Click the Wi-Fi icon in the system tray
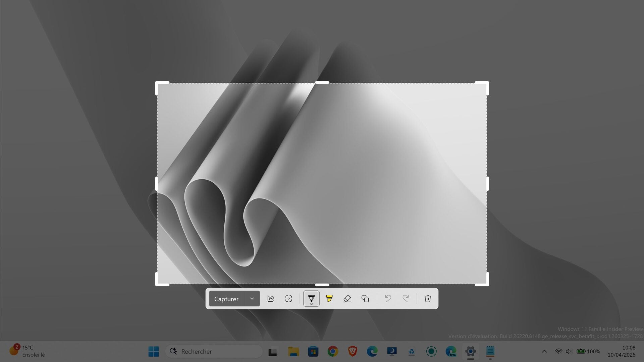Viewport: 644px width, 362px height. click(558, 351)
